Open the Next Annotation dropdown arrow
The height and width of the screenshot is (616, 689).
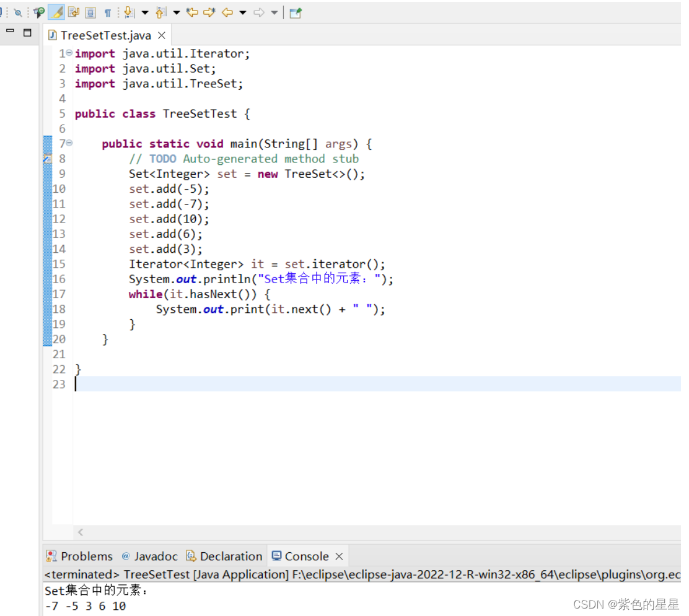coord(144,13)
